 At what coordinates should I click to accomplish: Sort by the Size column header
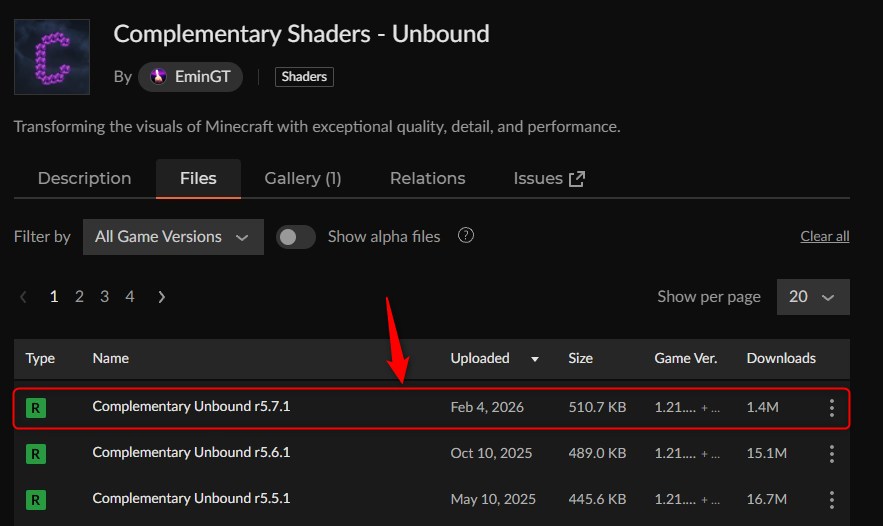coord(580,358)
